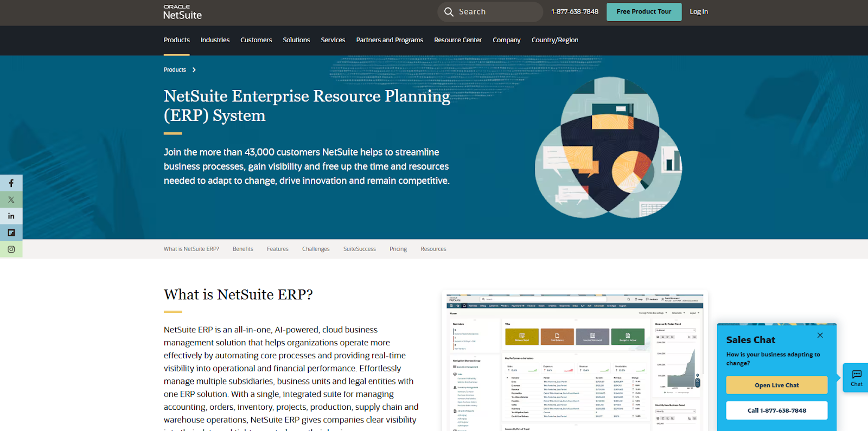Screen dimensions: 868x431
Task: Jump to the Challenges section
Action: pos(316,249)
